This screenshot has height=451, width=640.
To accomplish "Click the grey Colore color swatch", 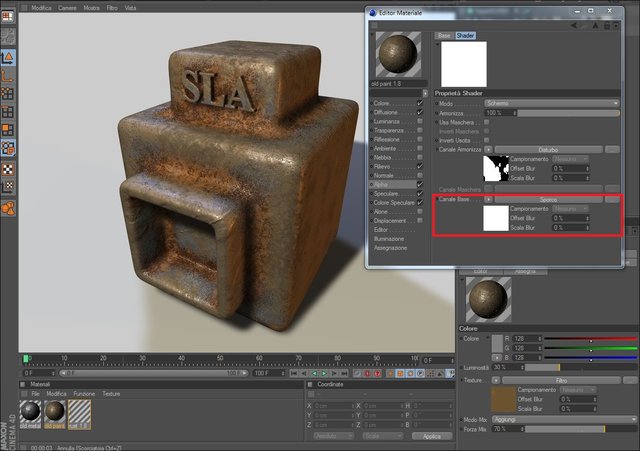I will [x=497, y=344].
